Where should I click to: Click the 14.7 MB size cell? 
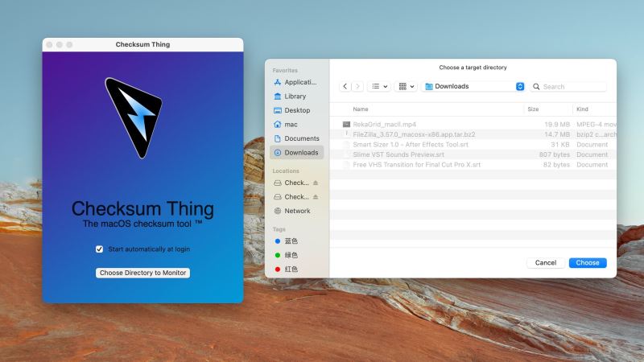click(x=557, y=134)
